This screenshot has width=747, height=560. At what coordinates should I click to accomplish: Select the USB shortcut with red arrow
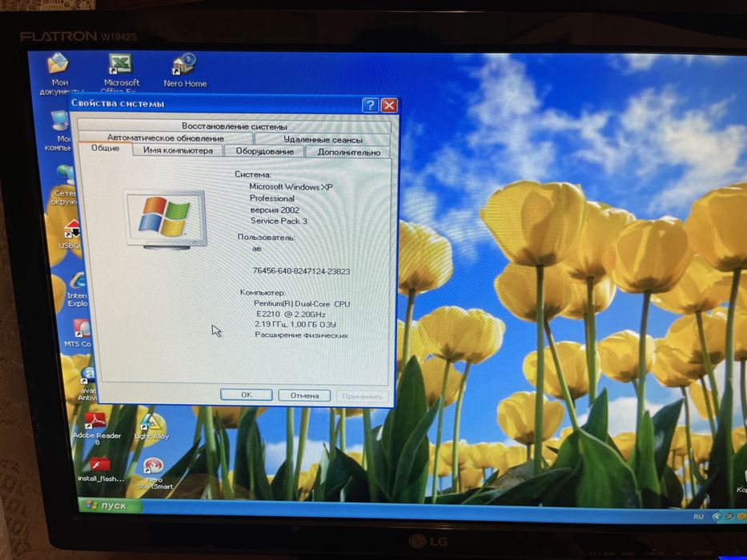tap(70, 234)
